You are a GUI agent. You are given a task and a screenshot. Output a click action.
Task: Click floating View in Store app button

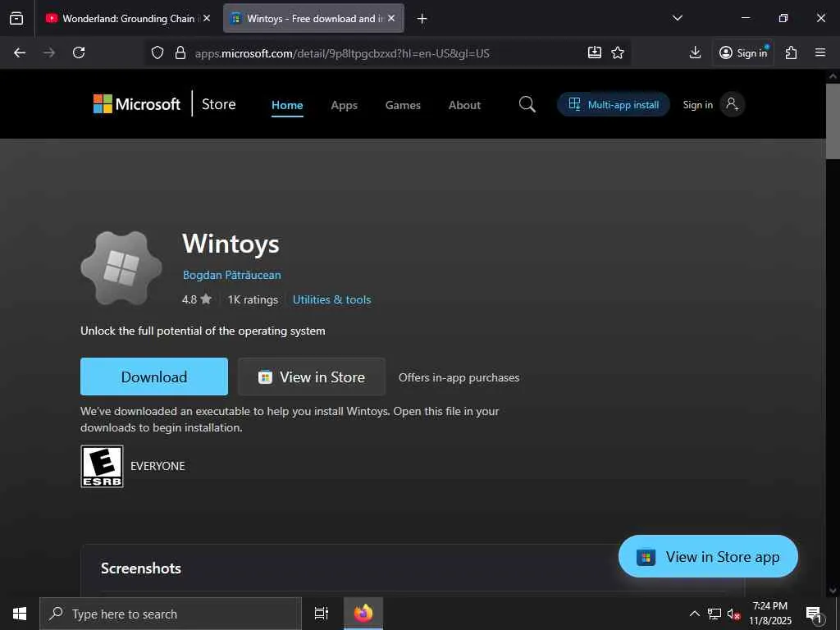click(708, 557)
